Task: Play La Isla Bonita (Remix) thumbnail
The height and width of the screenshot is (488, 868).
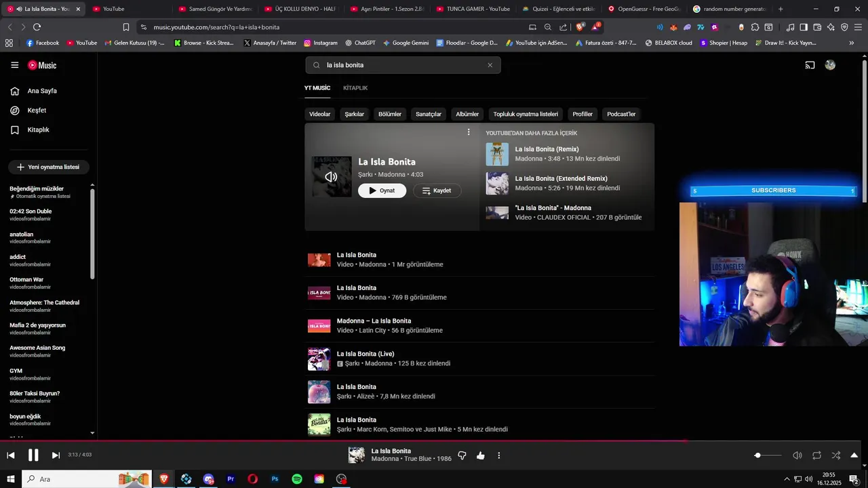Action: pyautogui.click(x=497, y=154)
